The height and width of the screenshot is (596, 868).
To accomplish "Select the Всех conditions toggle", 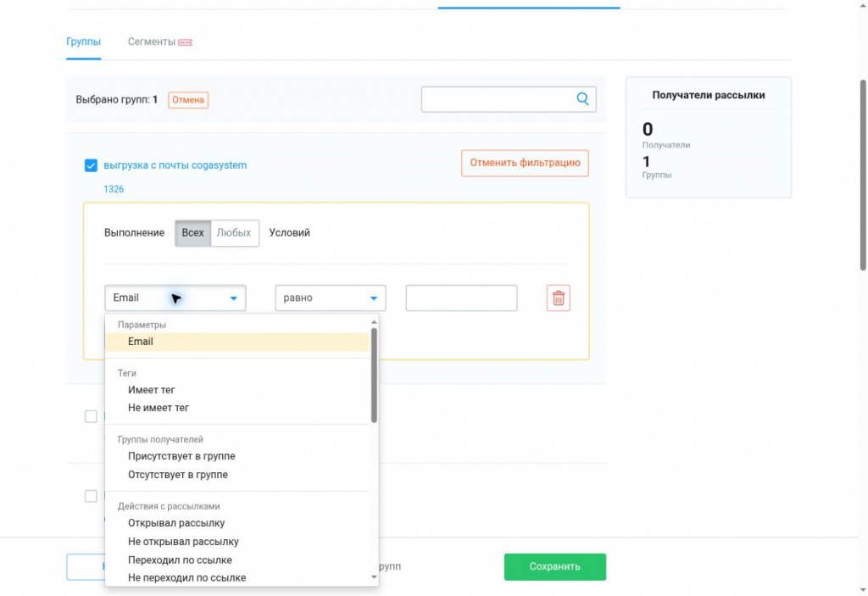I will tap(192, 233).
